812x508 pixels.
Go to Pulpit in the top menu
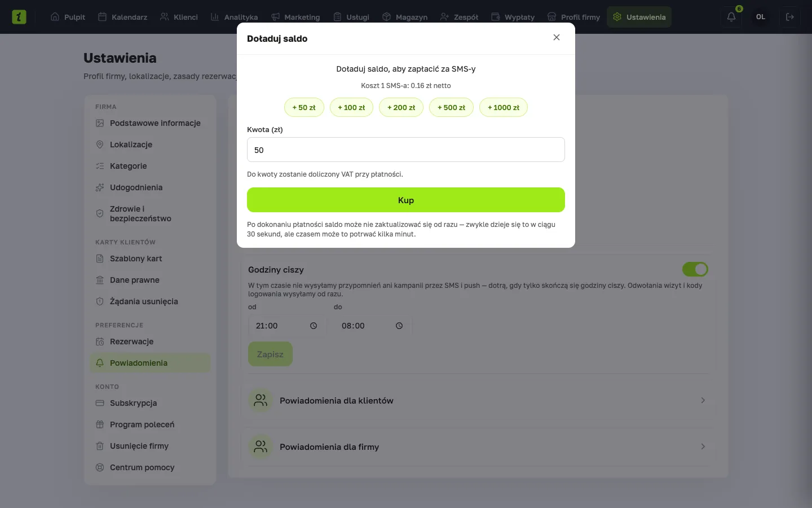(68, 17)
